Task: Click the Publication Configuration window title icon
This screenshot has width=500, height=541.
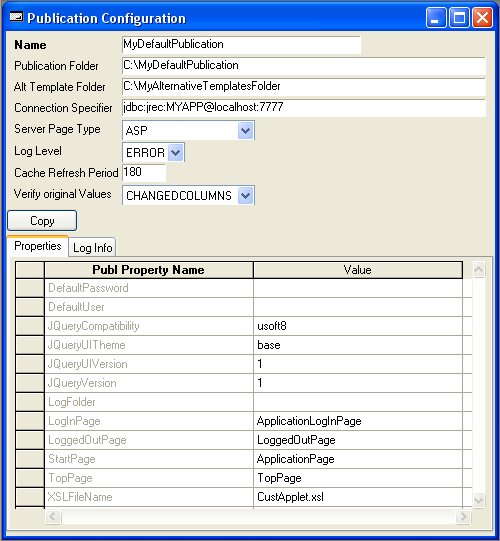Action: [16, 17]
